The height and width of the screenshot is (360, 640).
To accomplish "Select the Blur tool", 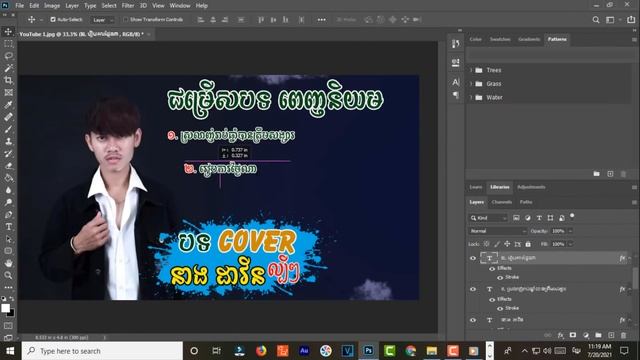I will point(8,190).
